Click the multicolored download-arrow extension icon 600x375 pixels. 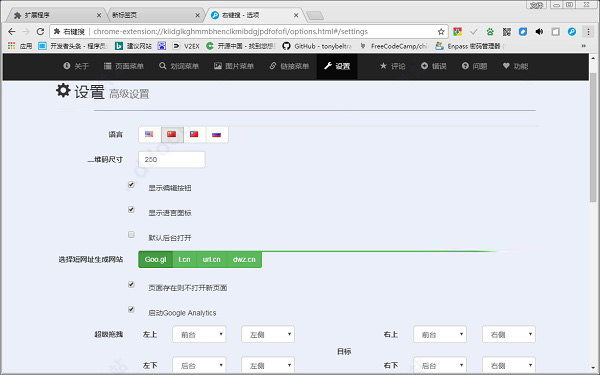(x=457, y=32)
